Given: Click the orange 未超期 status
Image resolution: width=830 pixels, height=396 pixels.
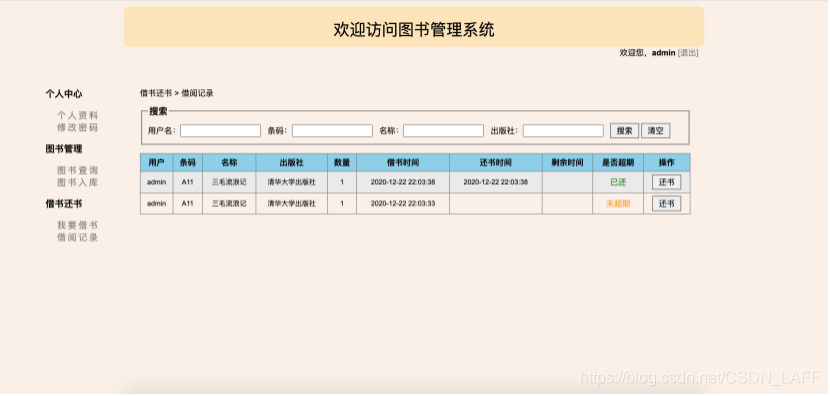Looking at the screenshot, I should click(x=618, y=204).
